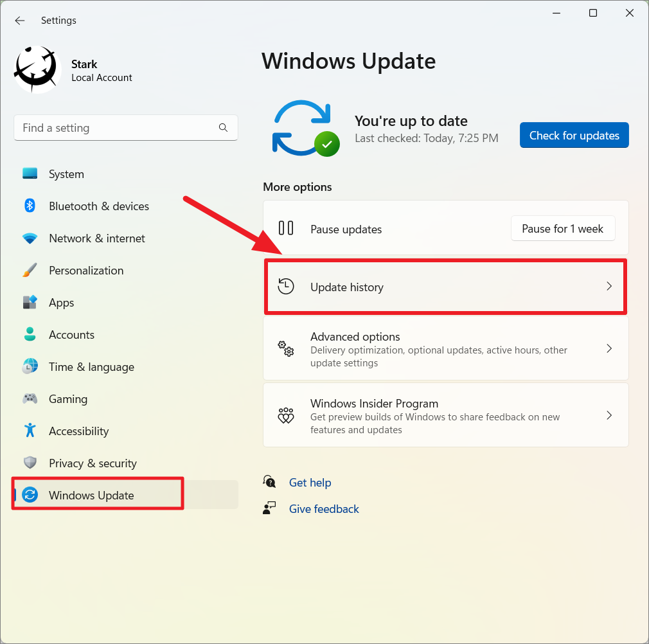Go to Bluetooth & devices
Image resolution: width=649 pixels, height=644 pixels.
point(126,206)
